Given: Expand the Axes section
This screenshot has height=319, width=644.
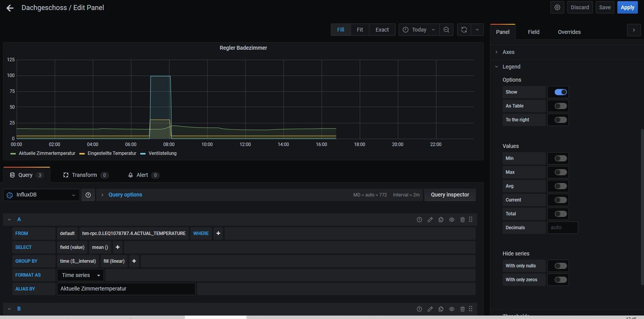Looking at the screenshot, I should pyautogui.click(x=508, y=52).
